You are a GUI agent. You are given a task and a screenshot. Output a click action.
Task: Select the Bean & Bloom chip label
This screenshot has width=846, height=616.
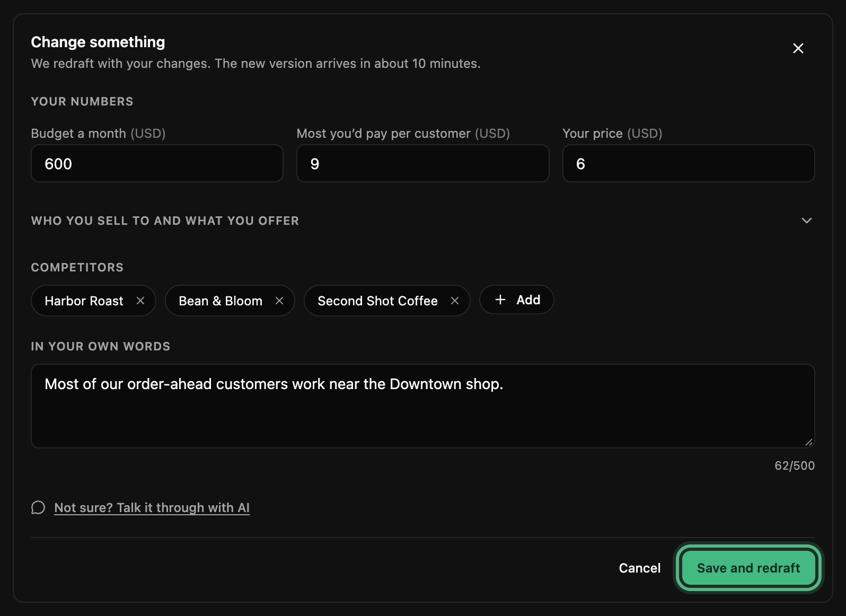pos(221,301)
